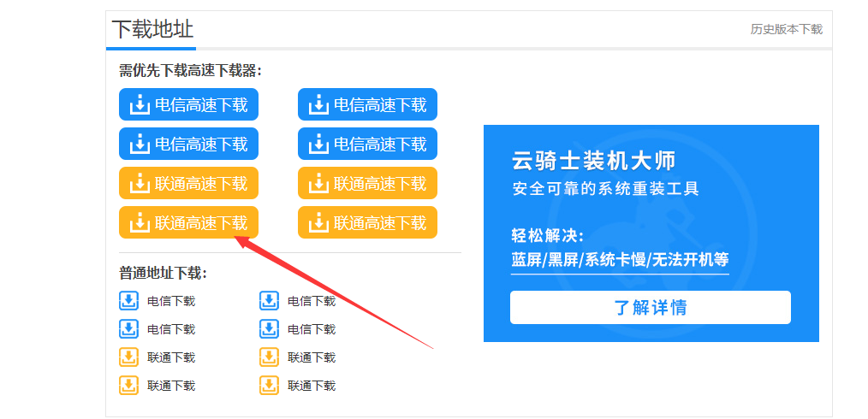Click orange download icon of last right-column 联通下载
Viewport: 868px width, 419px height.
coord(269,386)
